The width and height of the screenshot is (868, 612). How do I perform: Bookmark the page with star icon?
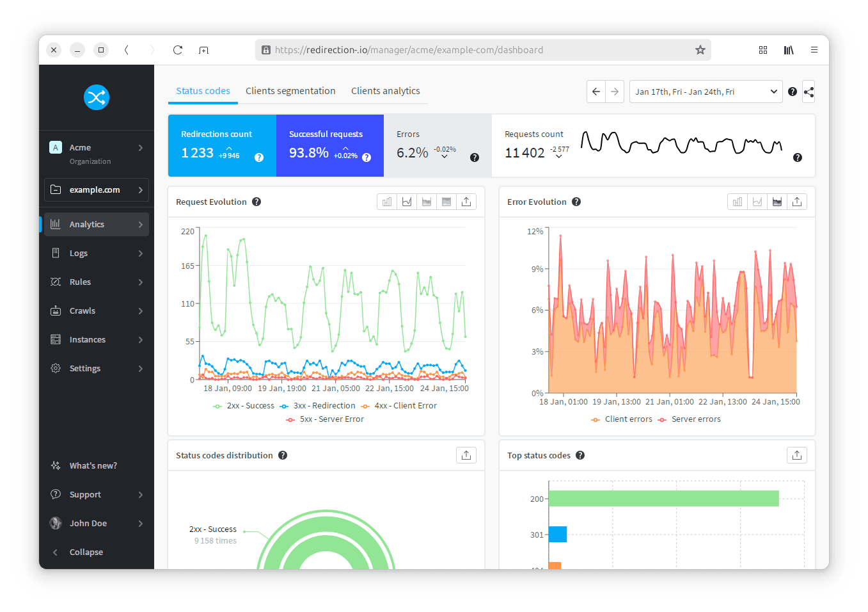coord(700,50)
